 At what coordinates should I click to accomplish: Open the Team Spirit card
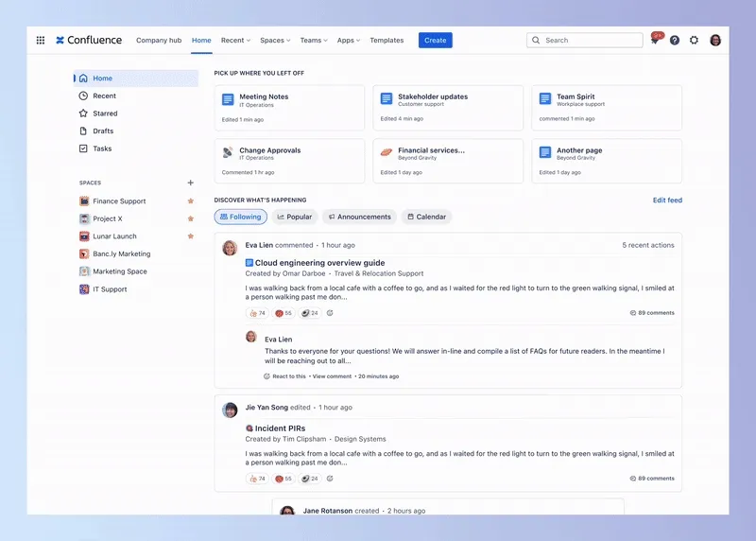click(x=607, y=108)
